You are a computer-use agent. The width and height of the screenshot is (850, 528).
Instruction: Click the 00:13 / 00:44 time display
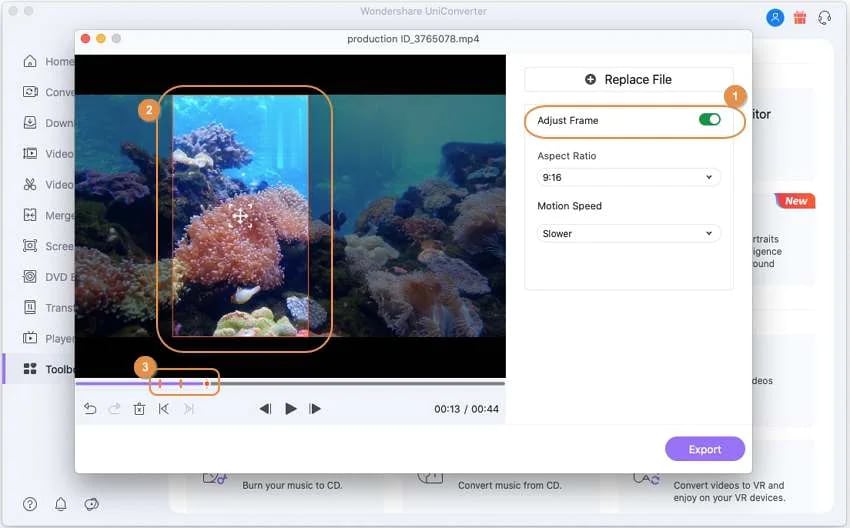[466, 409]
